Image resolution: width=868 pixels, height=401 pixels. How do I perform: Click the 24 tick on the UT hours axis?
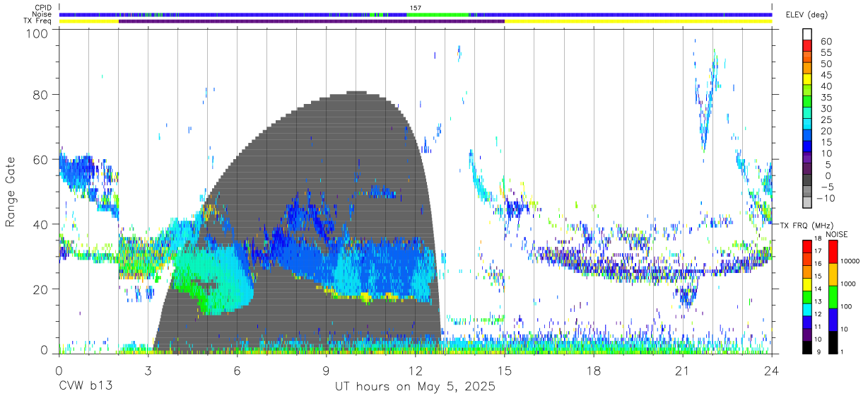click(771, 370)
